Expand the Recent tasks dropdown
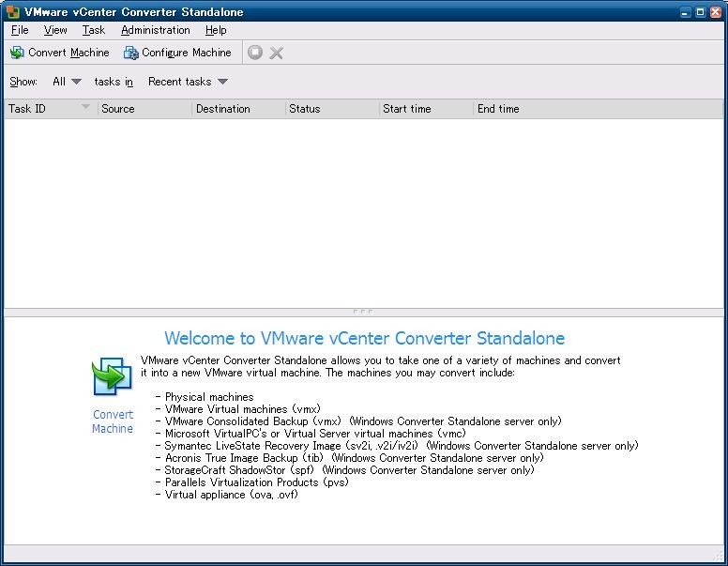This screenshot has height=566, width=728. click(188, 82)
